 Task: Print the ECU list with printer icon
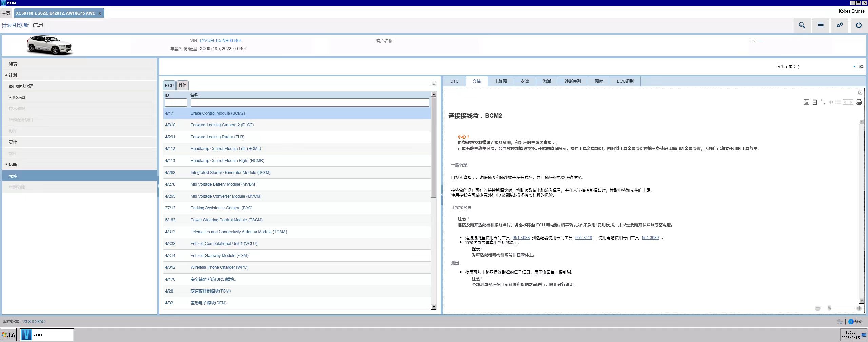[433, 83]
